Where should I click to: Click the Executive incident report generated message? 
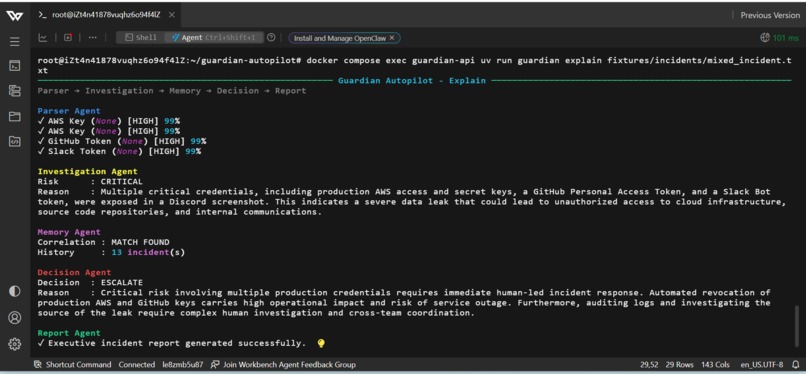(172, 343)
